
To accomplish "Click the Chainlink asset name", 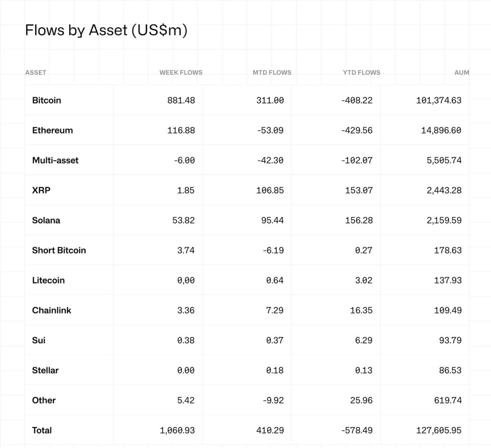I will tap(51, 310).
